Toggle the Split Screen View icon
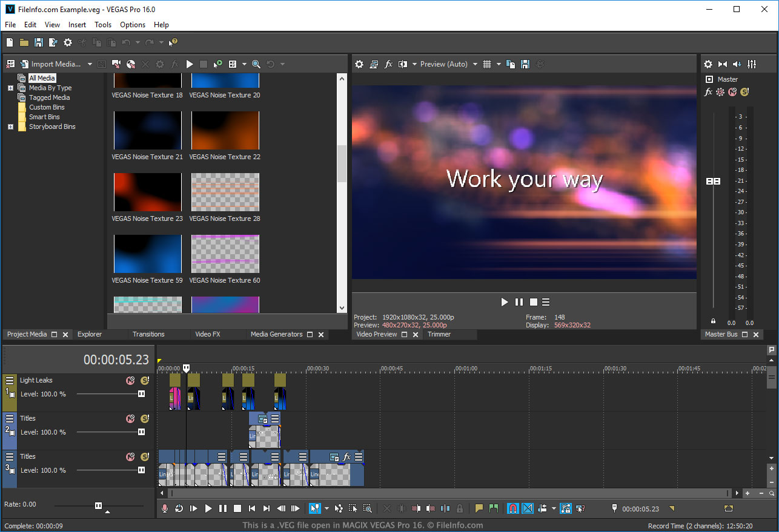The image size is (779, 532). click(403, 64)
